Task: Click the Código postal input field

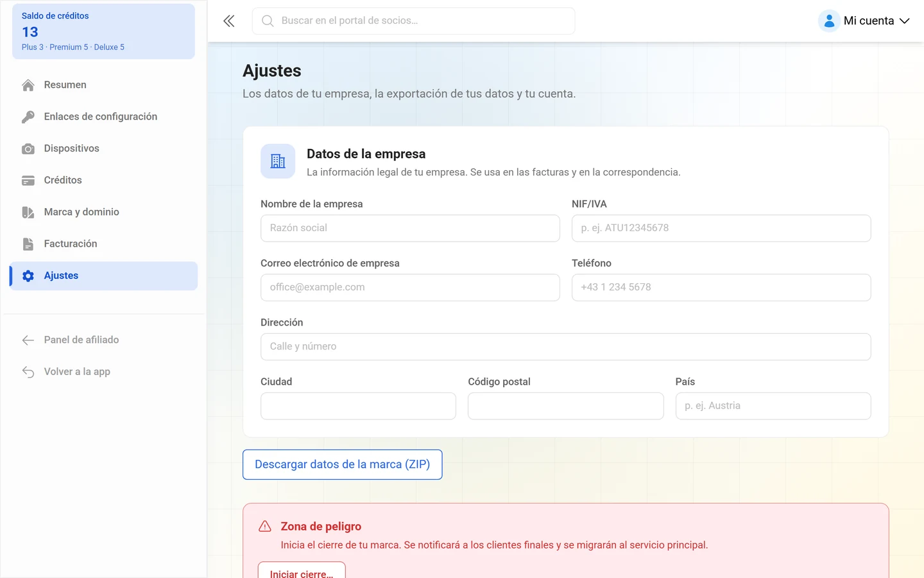Action: click(566, 406)
